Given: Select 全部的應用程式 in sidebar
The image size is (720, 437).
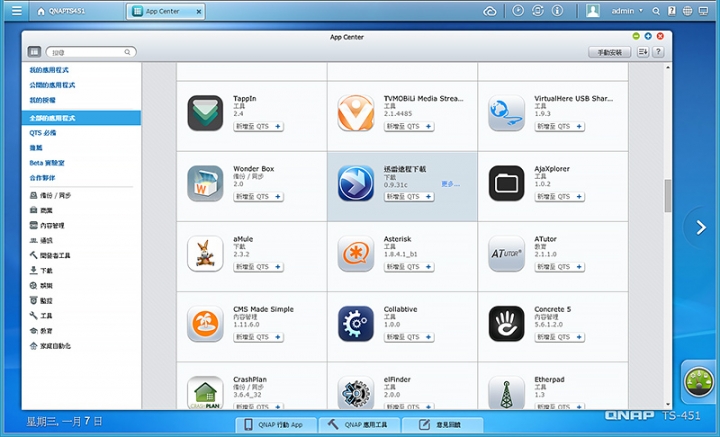Looking at the screenshot, I should [81, 118].
